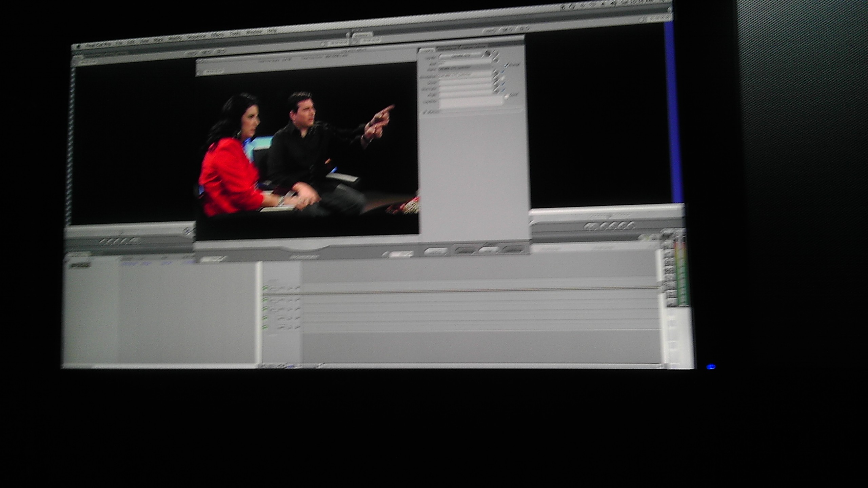Image resolution: width=868 pixels, height=488 pixels.
Task: Open the Window menu
Action: (254, 32)
